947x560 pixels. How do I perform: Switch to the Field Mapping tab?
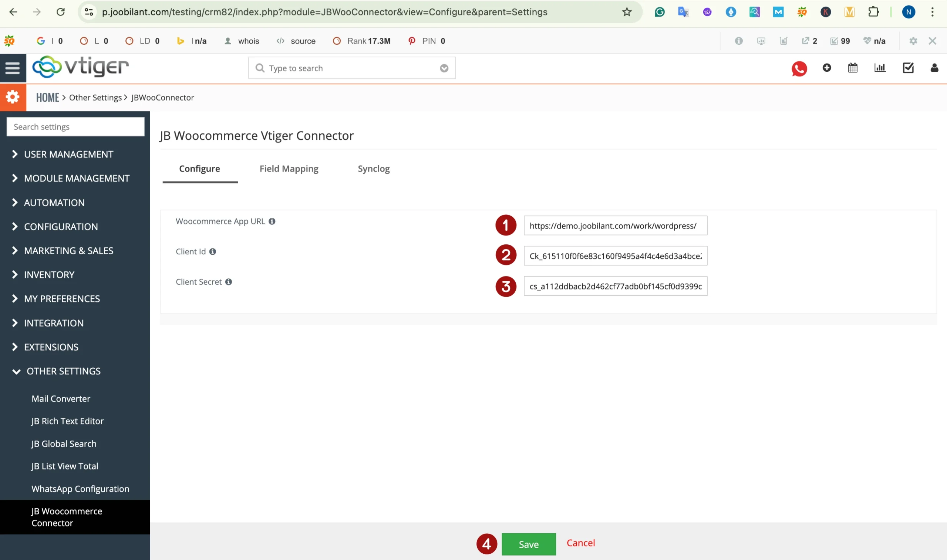pos(289,169)
